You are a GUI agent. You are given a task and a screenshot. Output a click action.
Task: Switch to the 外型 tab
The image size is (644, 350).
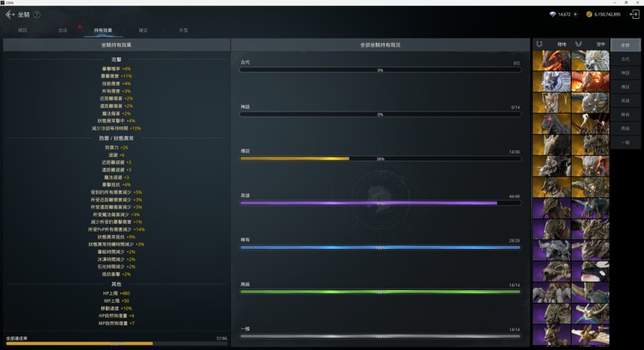tap(184, 30)
